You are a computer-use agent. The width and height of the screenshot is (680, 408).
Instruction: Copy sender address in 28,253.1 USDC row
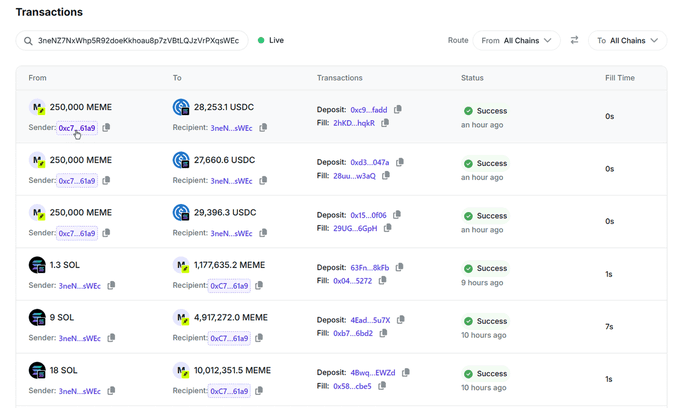106,127
